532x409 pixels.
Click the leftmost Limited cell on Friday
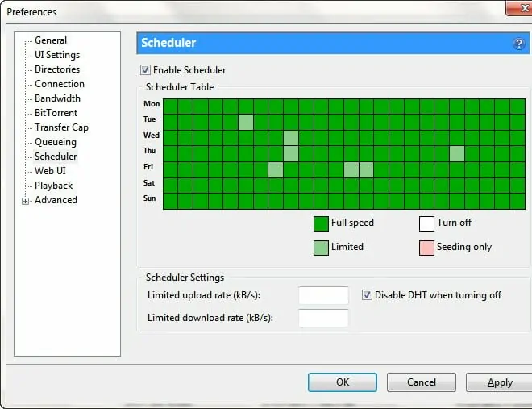pyautogui.click(x=276, y=169)
